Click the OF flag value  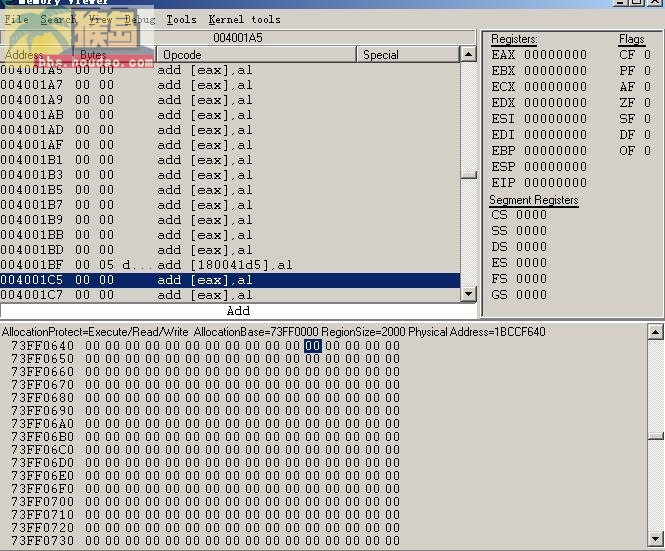pyautogui.click(x=647, y=151)
